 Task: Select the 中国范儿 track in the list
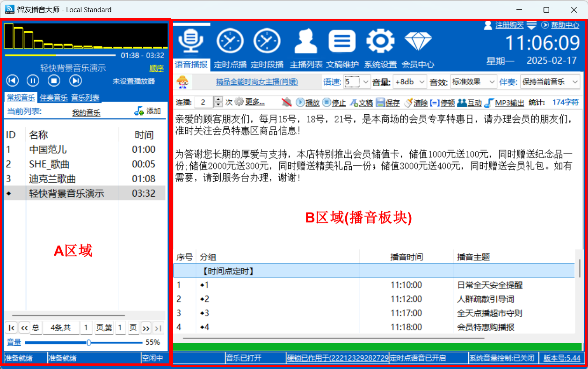(48, 149)
